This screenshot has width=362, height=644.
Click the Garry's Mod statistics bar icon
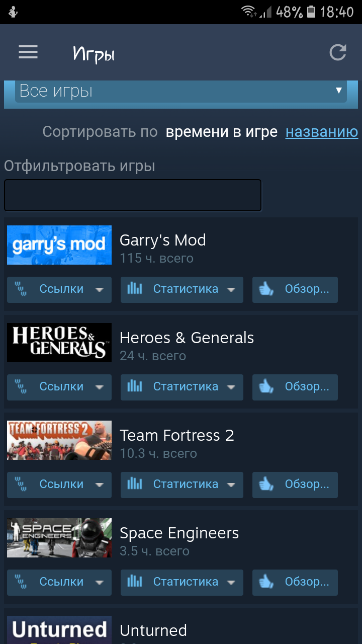[x=134, y=288]
